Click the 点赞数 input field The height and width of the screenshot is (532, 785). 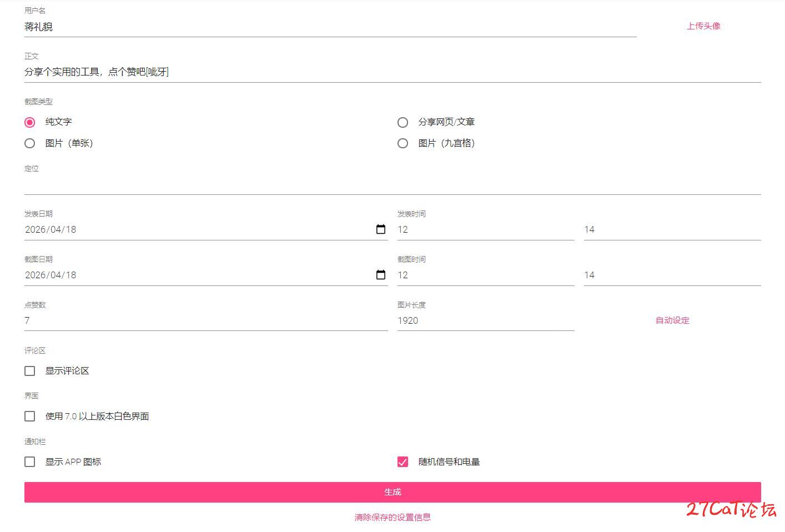click(x=205, y=320)
